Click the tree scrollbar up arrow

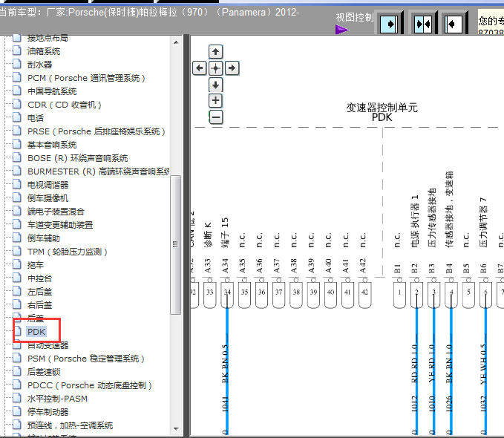coord(176,42)
